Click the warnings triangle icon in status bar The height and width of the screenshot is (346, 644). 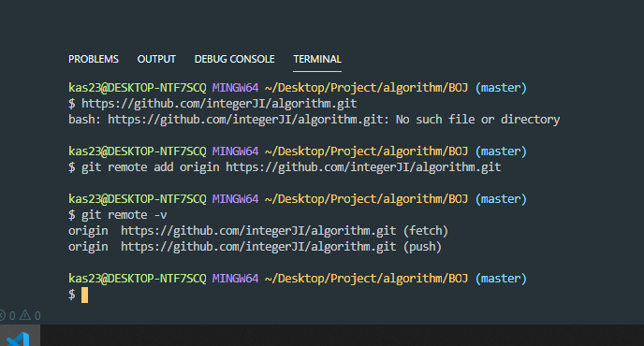click(25, 315)
